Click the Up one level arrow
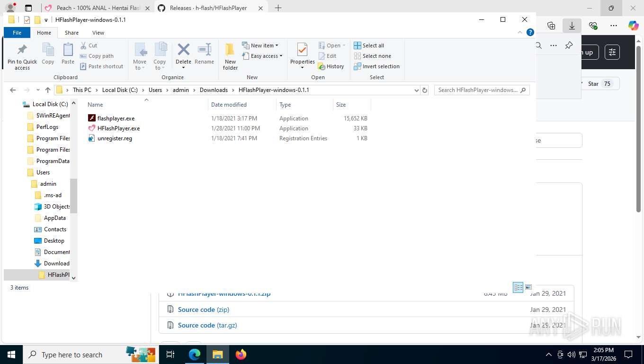 (x=47, y=90)
